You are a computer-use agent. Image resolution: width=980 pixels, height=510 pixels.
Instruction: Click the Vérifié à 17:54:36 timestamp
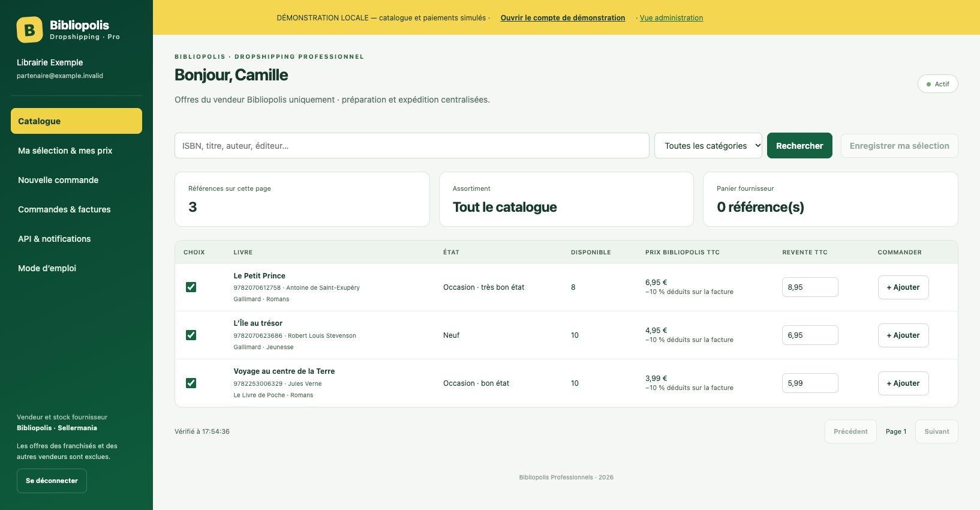click(202, 431)
